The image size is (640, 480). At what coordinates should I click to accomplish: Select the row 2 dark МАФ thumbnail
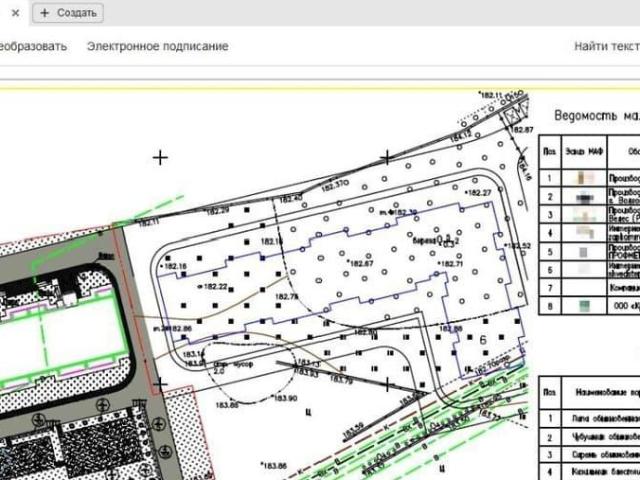pyautogui.click(x=584, y=197)
